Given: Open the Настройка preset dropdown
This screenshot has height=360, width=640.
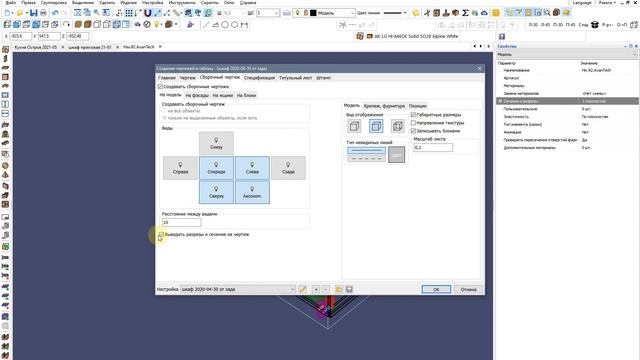Looking at the screenshot, I should pyautogui.click(x=238, y=289).
